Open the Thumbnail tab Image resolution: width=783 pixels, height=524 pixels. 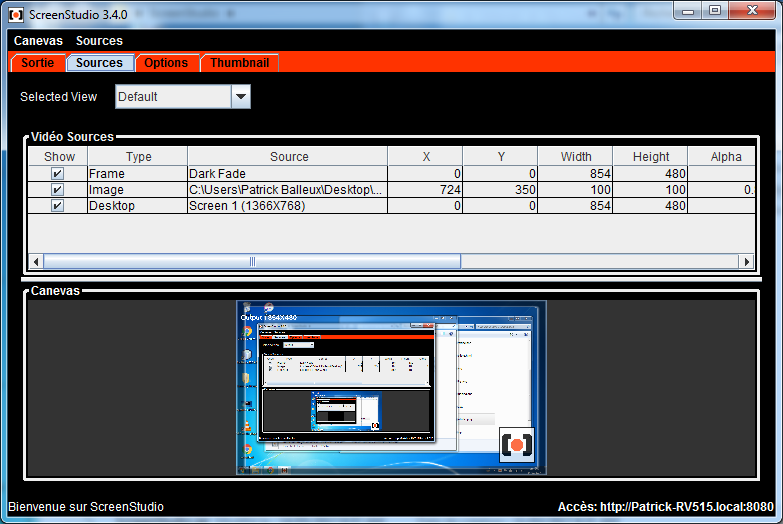point(239,63)
